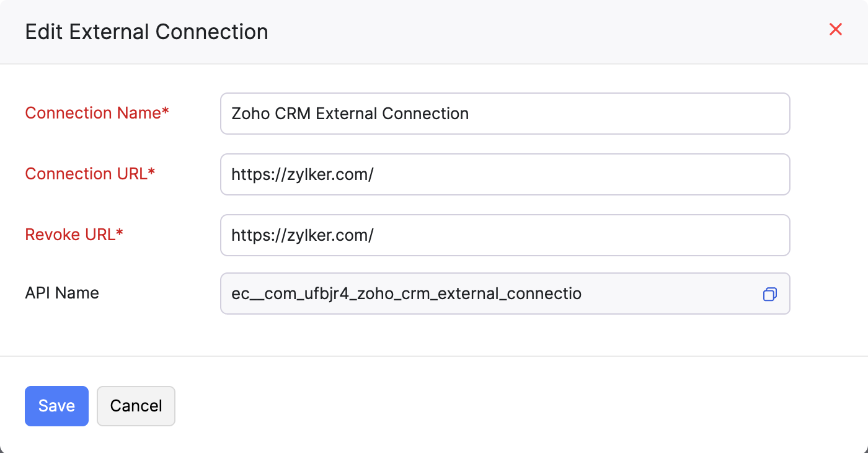Image resolution: width=868 pixels, height=453 pixels.
Task: Click inside the Connection Name input
Action: pyautogui.click(x=505, y=114)
